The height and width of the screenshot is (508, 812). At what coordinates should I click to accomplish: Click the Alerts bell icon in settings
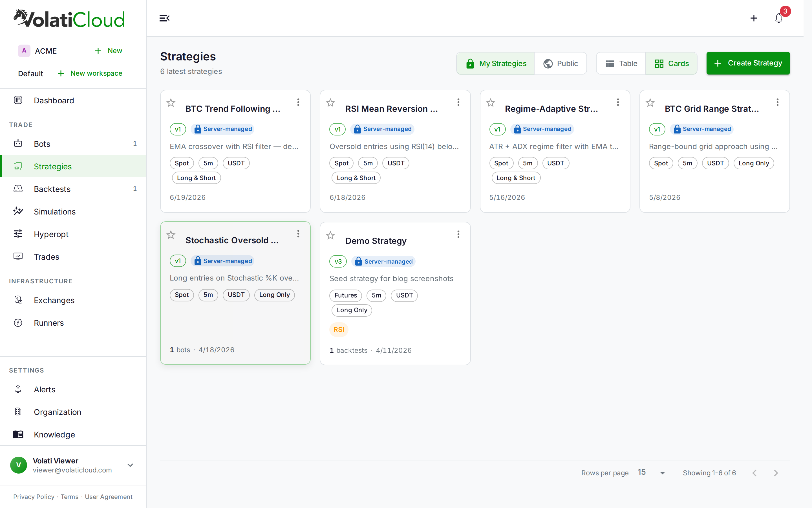click(x=18, y=389)
